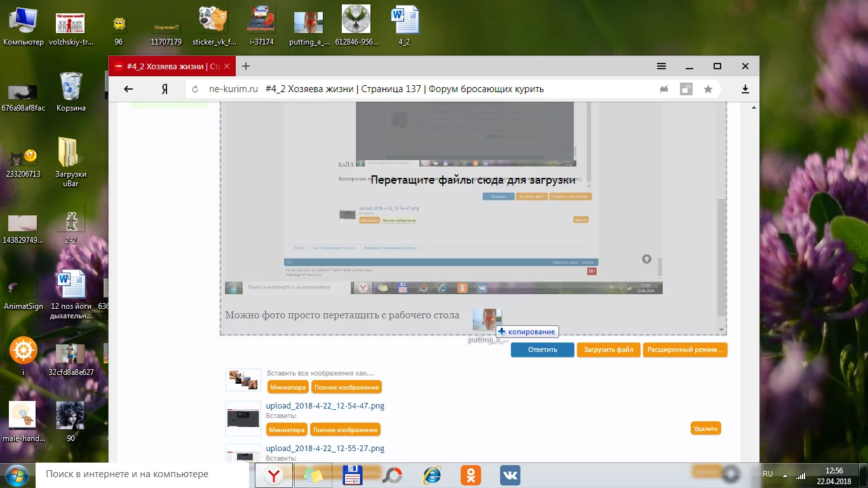The height and width of the screenshot is (488, 868).
Task: Select the '4_2' Word document icon
Action: click(404, 26)
